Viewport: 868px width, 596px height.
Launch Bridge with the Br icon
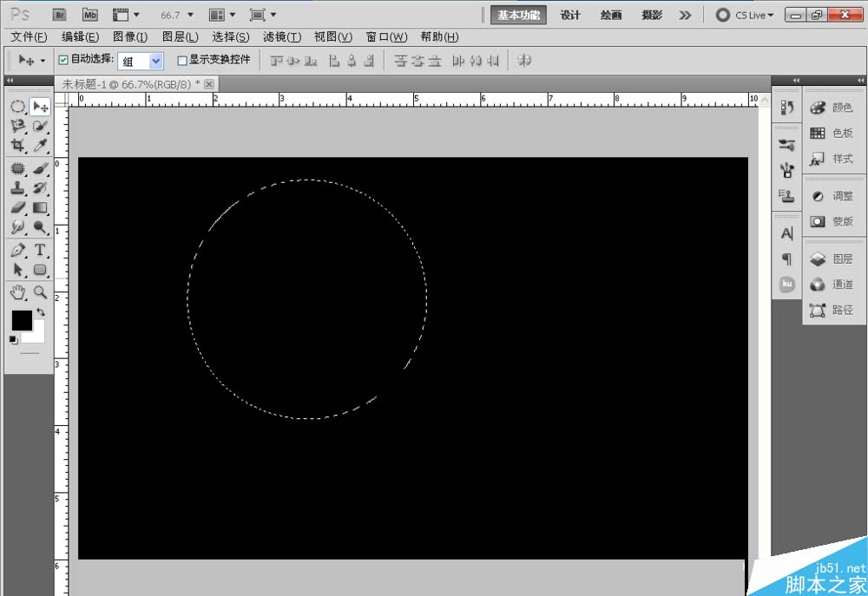click(x=60, y=15)
